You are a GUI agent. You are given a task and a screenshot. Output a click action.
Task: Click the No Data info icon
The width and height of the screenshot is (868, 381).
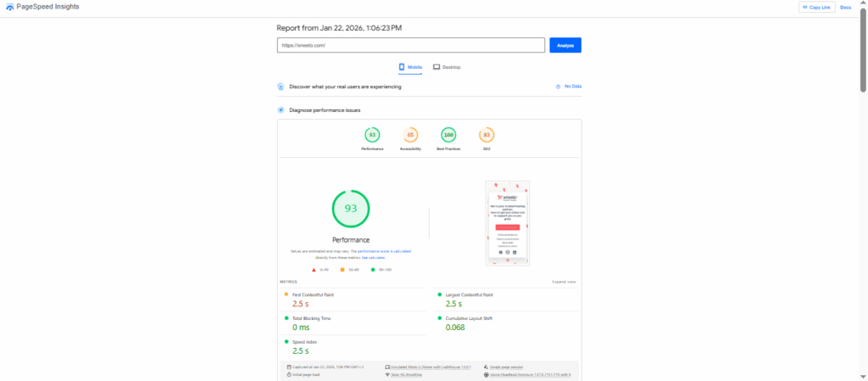click(558, 87)
